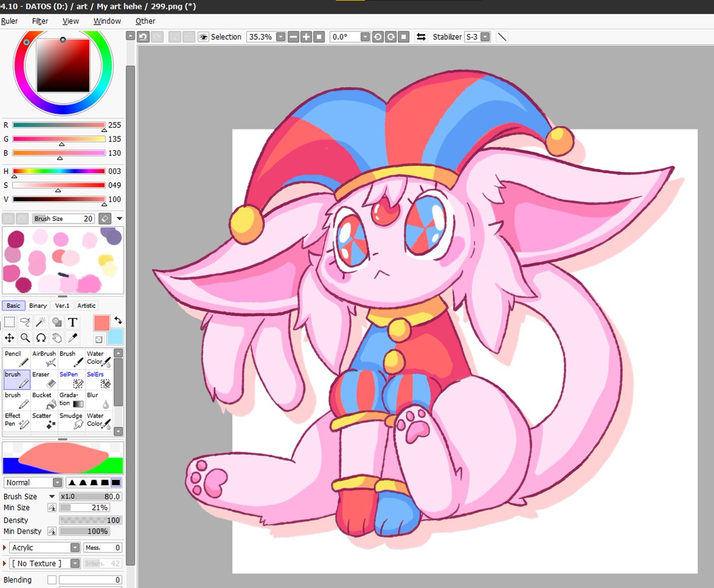
Task: Adjust the R red channel slider
Action: [x=59, y=125]
